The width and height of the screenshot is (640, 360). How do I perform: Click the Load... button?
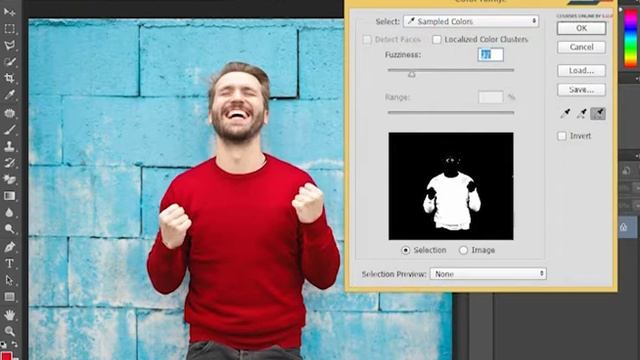pyautogui.click(x=581, y=71)
